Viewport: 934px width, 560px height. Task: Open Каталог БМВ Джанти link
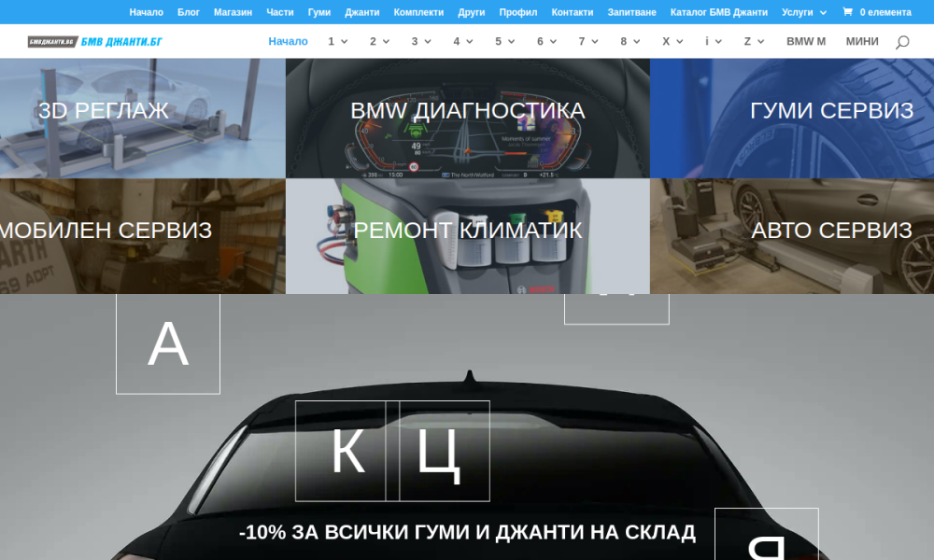[719, 12]
